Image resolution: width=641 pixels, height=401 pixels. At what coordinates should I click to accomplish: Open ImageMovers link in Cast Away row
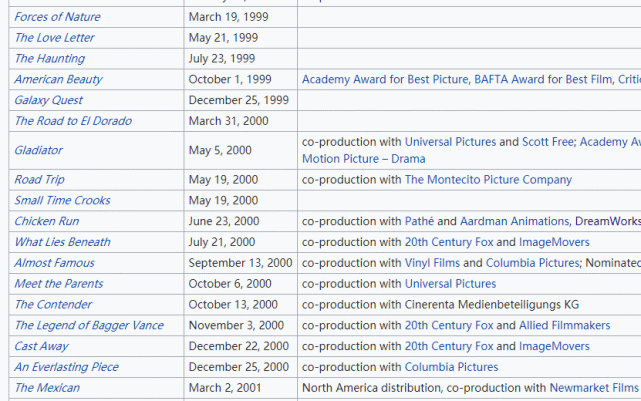click(x=554, y=346)
